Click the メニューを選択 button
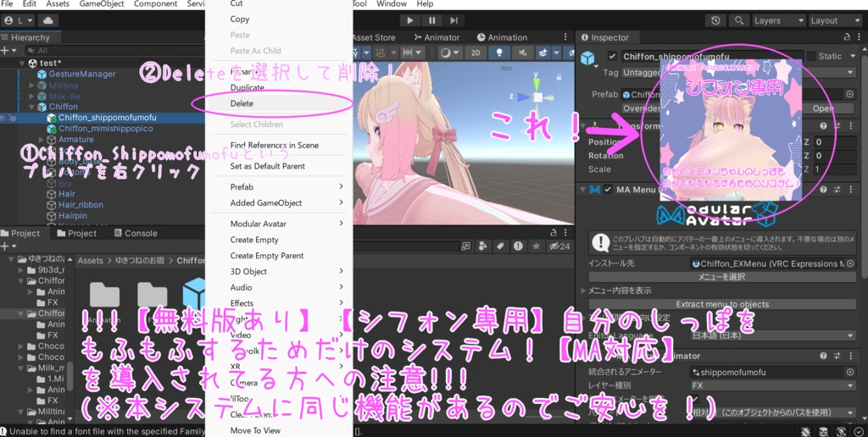The height and width of the screenshot is (437, 868). point(722,277)
